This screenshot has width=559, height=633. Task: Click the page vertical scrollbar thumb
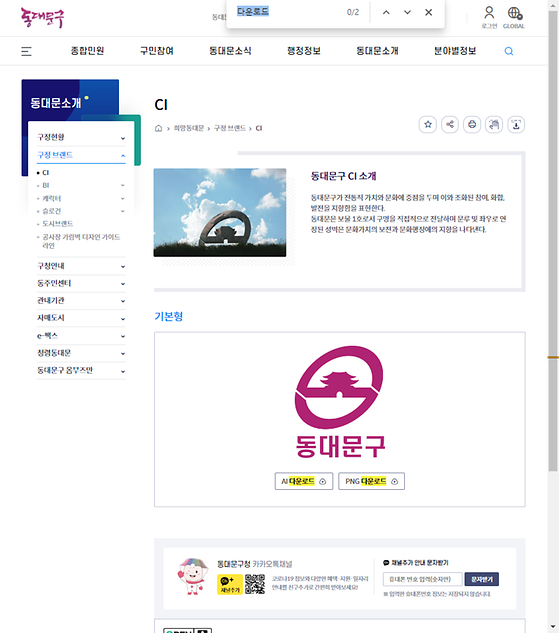(x=553, y=241)
